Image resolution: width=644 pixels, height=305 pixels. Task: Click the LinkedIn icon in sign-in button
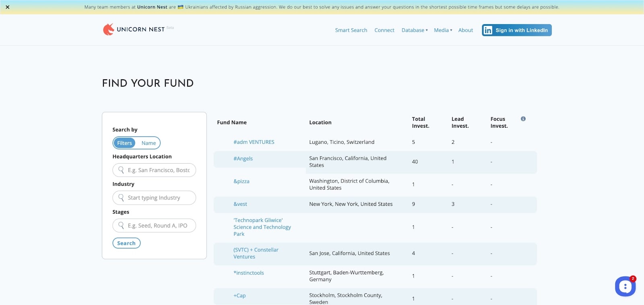pos(488,30)
